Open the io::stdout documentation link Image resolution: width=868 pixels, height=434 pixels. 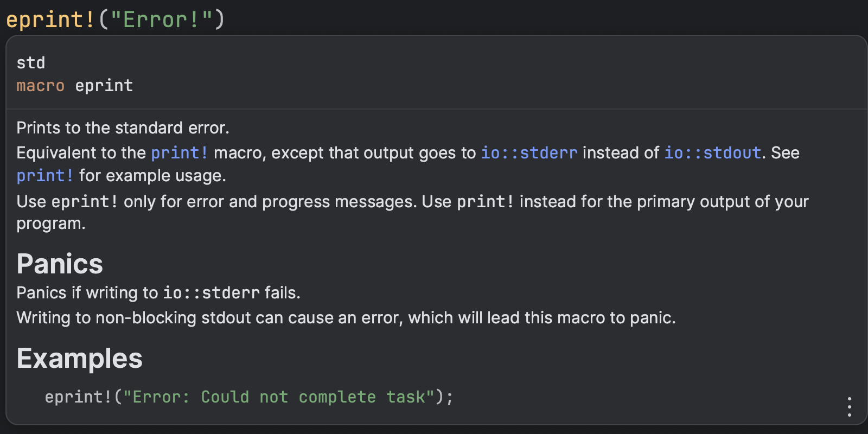[712, 153]
